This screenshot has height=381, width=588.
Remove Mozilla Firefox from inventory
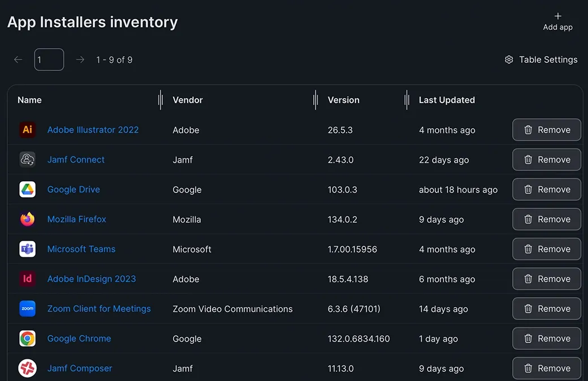pos(546,219)
